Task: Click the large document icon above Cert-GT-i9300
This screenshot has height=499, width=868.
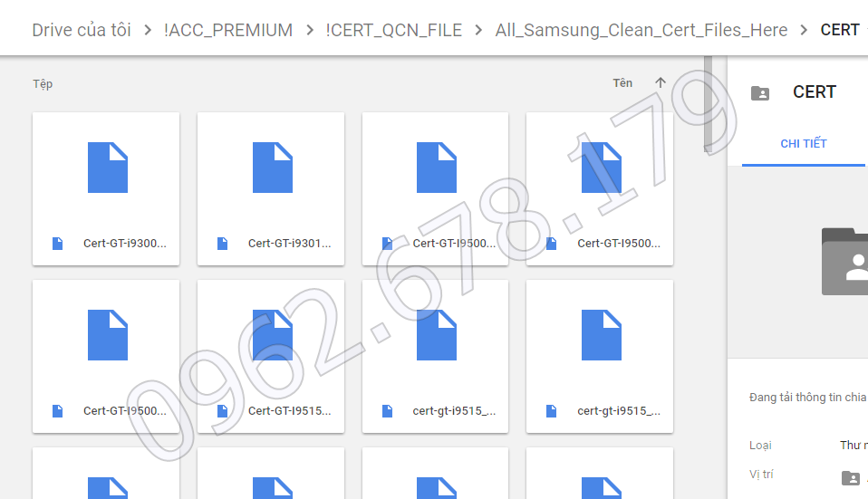Action: 108,168
